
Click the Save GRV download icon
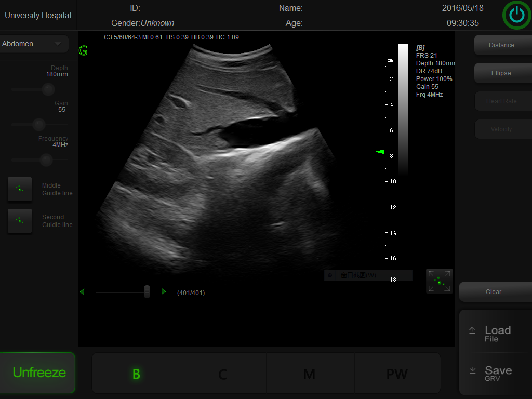472,370
